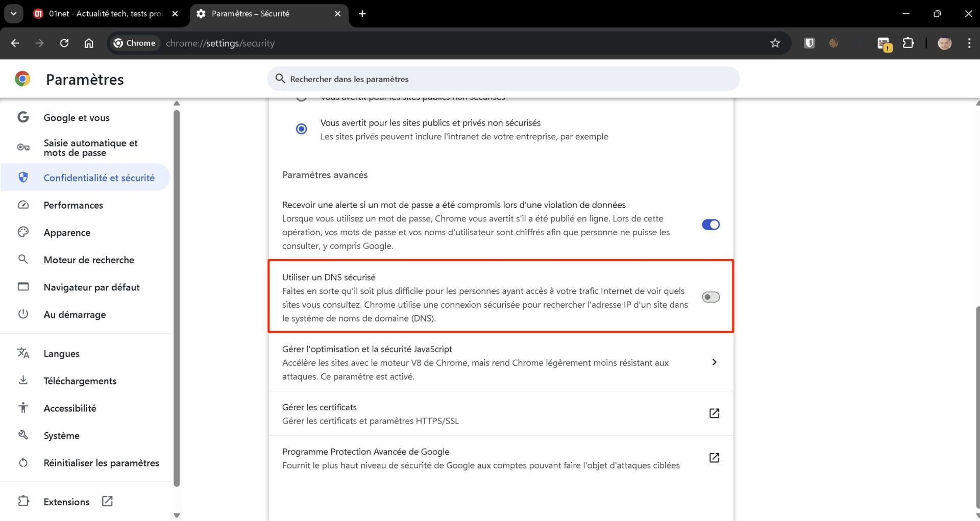Viewport: 980px width, 521px height.
Task: Click the home button icon
Action: [x=89, y=43]
